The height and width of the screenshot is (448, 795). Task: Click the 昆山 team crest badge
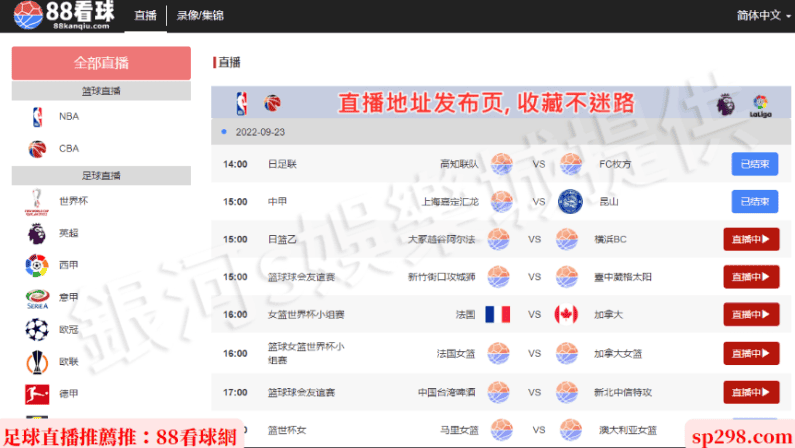(570, 201)
